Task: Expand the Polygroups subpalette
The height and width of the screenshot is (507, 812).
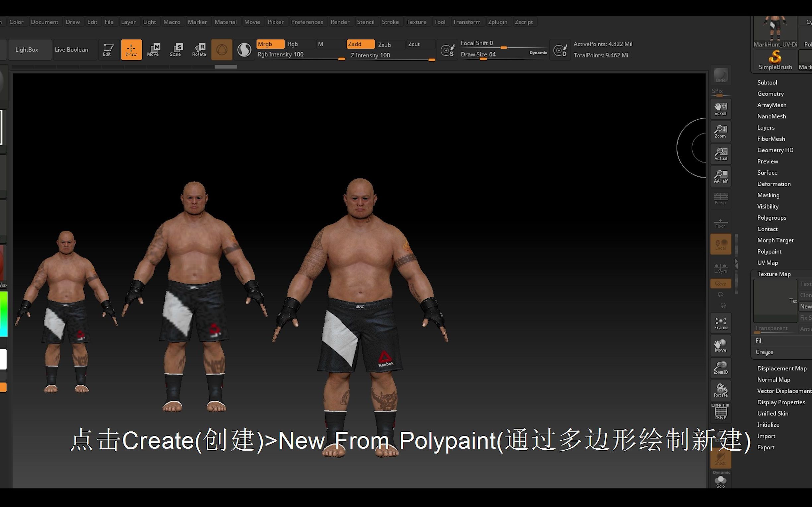Action: pyautogui.click(x=772, y=218)
